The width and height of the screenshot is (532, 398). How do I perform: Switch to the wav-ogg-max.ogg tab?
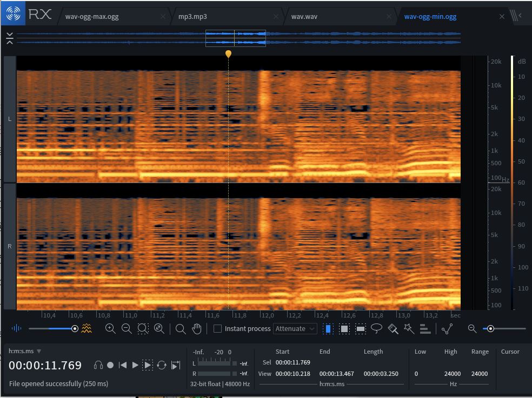click(92, 16)
